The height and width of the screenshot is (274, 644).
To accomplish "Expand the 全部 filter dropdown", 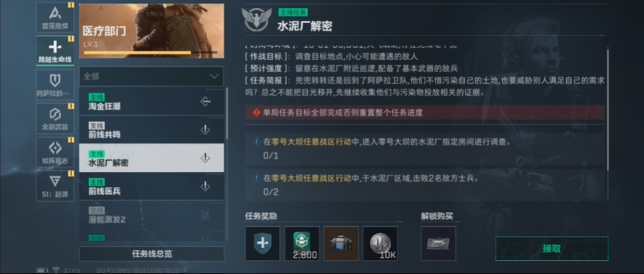I will 151,76.
